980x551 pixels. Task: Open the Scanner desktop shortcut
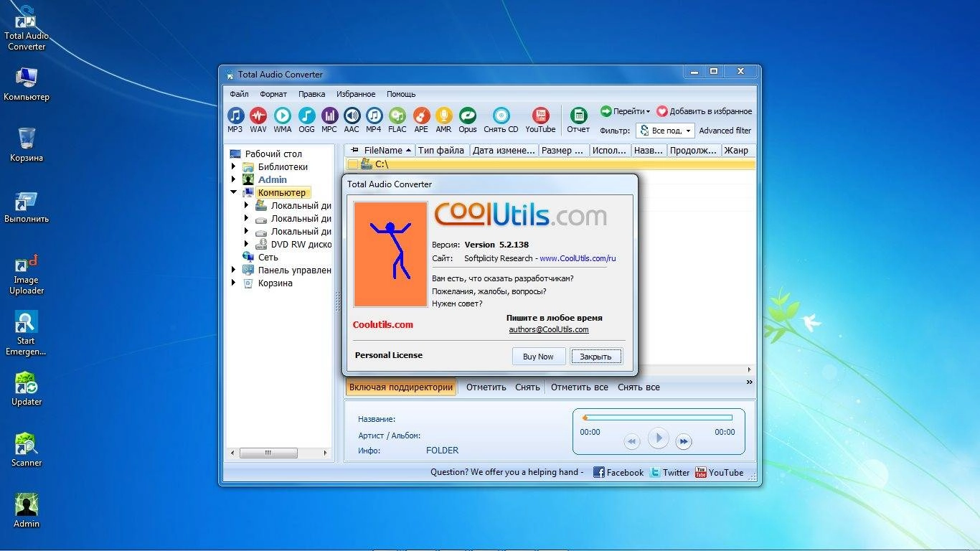(x=27, y=450)
